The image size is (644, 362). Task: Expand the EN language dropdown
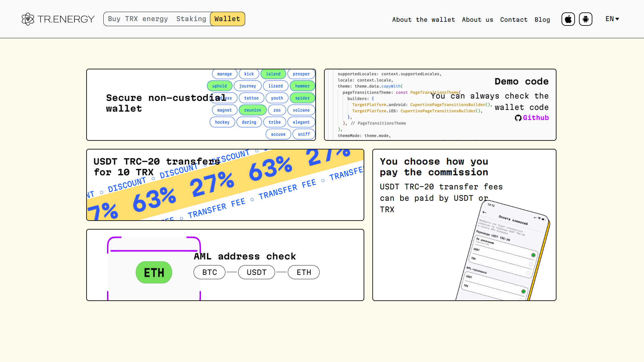pos(612,19)
